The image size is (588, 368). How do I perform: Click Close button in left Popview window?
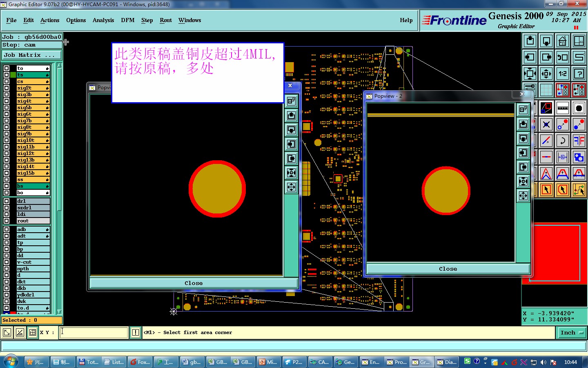coord(194,283)
